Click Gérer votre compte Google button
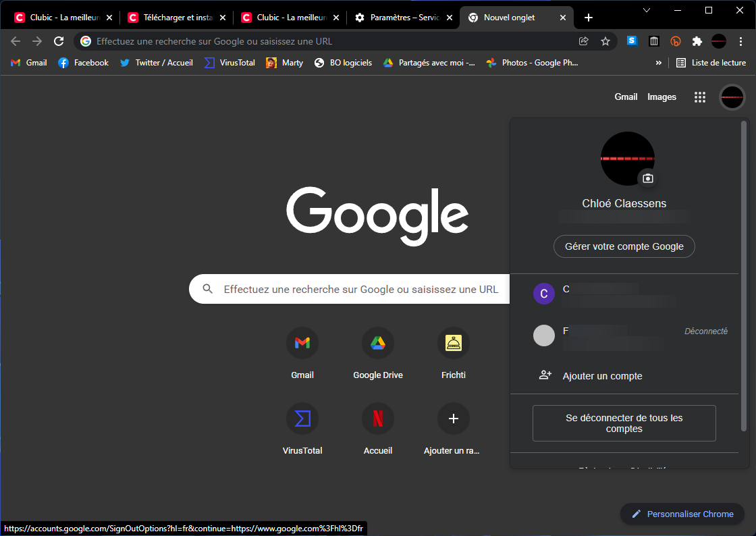 point(624,246)
